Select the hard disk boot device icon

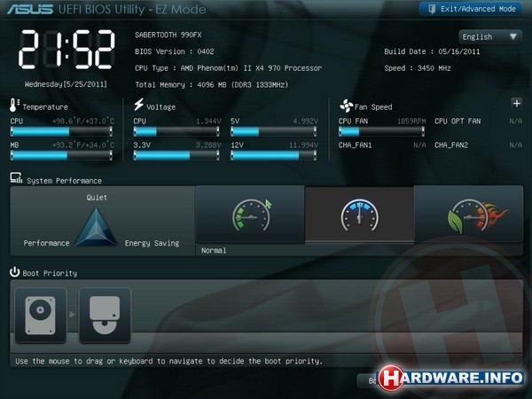coord(41,315)
